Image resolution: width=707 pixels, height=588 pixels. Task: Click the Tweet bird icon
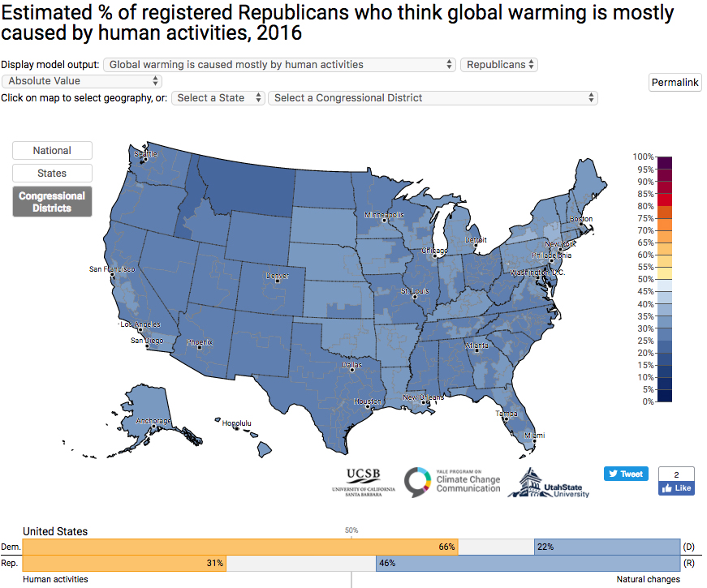pos(614,474)
